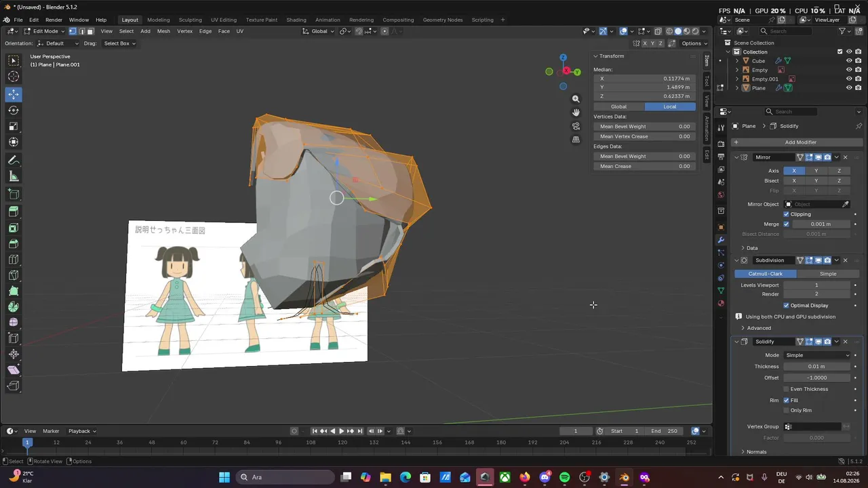This screenshot has height=488, width=868.
Task: Enable Even Thickness in Solidify
Action: 786,389
